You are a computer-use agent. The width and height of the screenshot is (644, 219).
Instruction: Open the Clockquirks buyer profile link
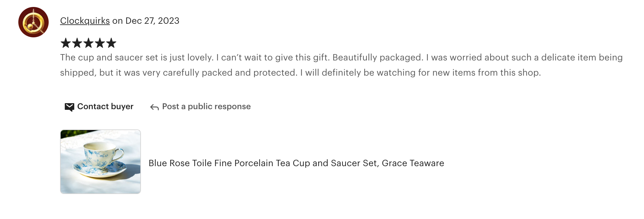[x=85, y=21]
